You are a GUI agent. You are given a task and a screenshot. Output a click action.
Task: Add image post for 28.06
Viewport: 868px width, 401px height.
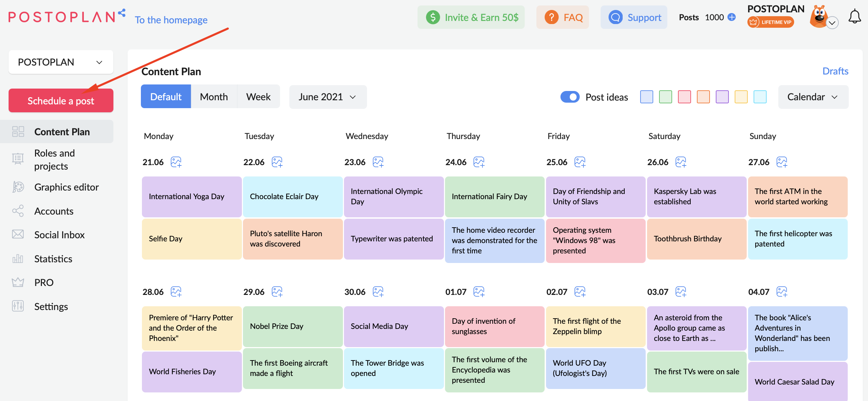(x=176, y=292)
